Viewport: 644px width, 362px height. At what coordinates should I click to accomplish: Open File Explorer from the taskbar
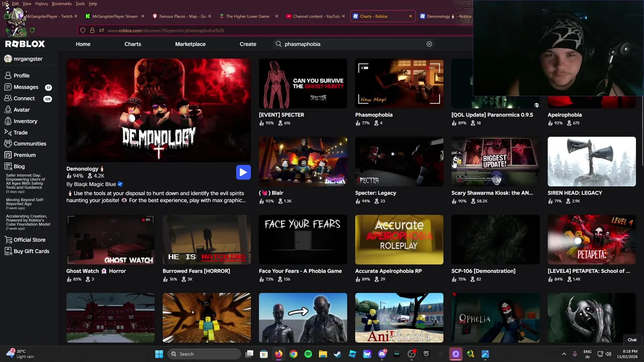click(x=323, y=354)
